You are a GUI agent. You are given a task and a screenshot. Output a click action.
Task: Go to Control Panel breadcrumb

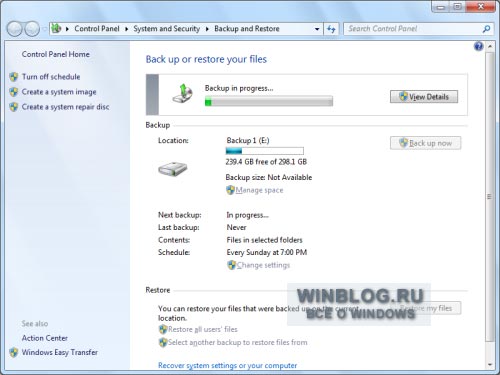[x=97, y=29]
